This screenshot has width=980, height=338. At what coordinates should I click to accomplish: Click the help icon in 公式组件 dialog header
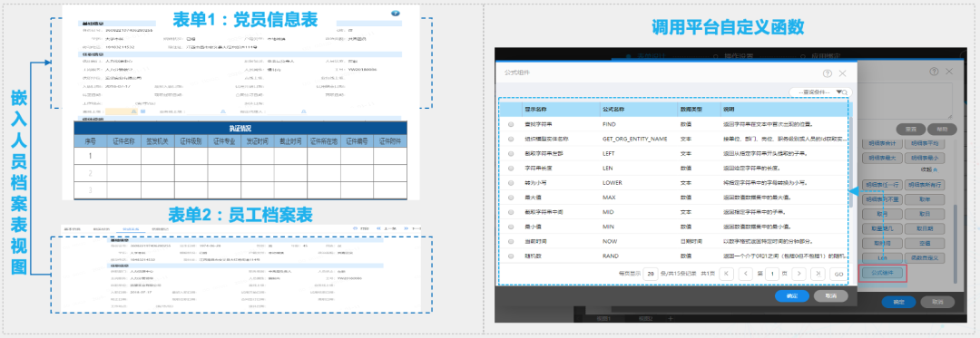pyautogui.click(x=828, y=73)
